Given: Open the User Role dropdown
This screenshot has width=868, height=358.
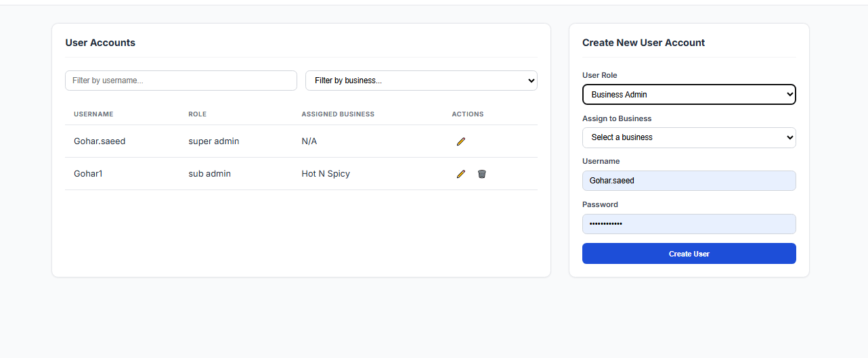Looking at the screenshot, I should 689,95.
